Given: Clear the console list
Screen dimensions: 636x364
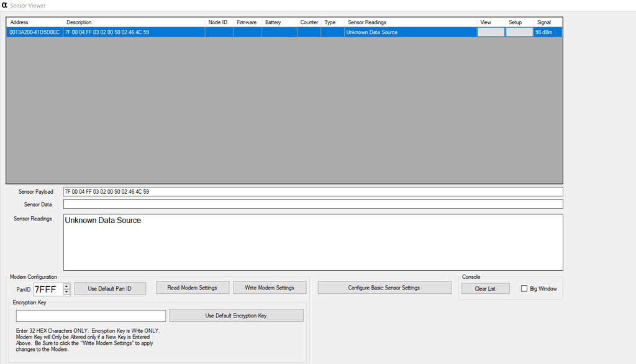Looking at the screenshot, I should [485, 289].
